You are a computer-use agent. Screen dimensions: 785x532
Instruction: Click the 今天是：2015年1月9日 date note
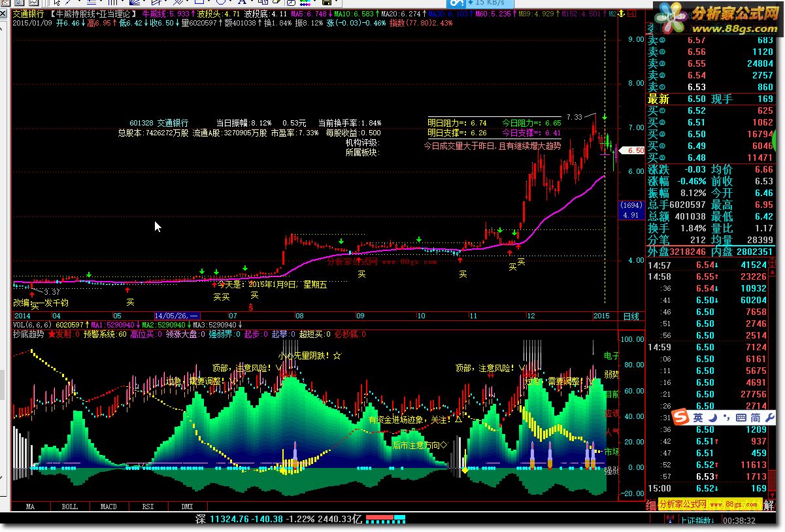272,284
